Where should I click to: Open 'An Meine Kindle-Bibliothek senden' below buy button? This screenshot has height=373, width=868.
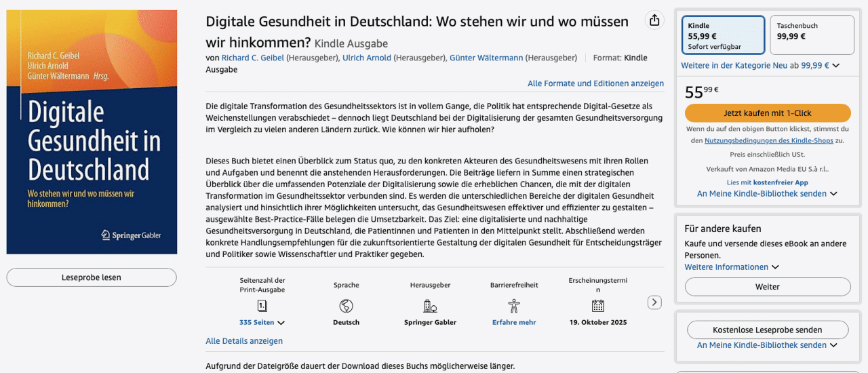[x=766, y=194]
